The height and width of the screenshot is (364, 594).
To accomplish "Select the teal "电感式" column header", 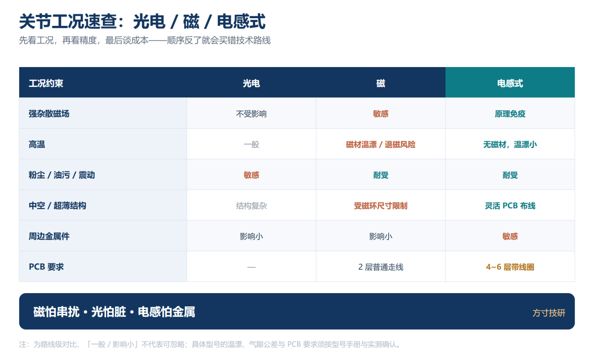I will click(510, 84).
